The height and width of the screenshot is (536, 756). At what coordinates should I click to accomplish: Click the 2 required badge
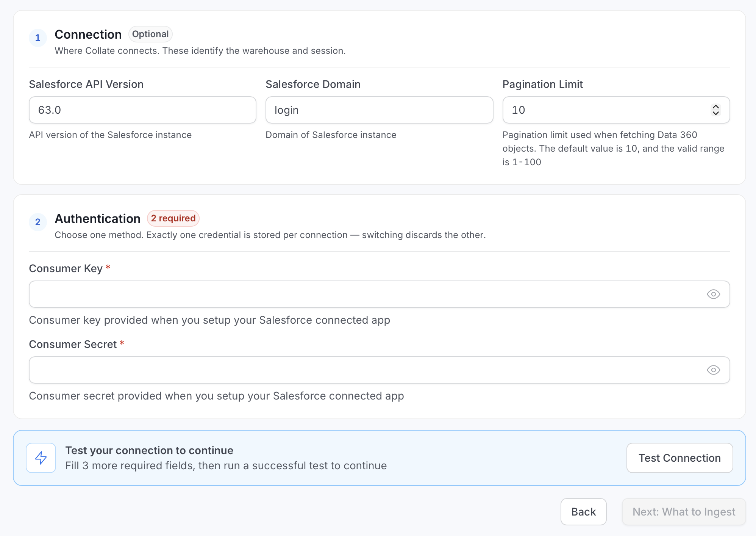173,218
